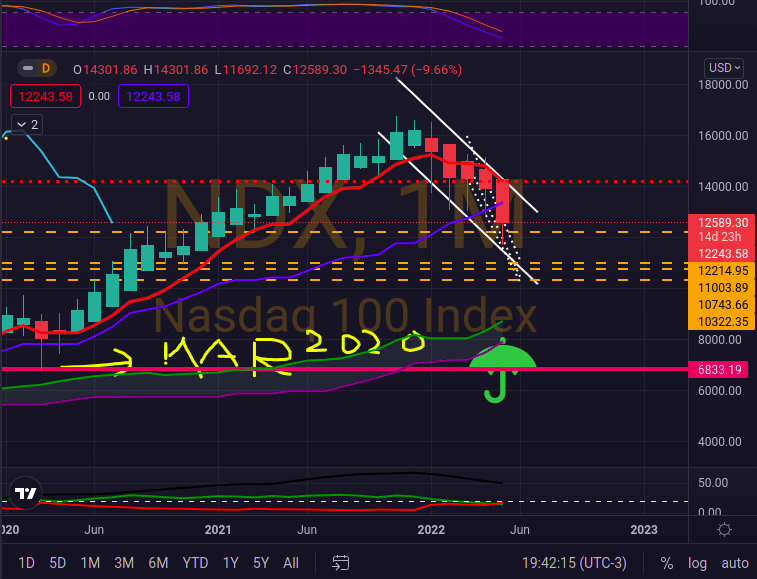Click the 6833.19 pink price label
The height and width of the screenshot is (579, 757).
719,369
